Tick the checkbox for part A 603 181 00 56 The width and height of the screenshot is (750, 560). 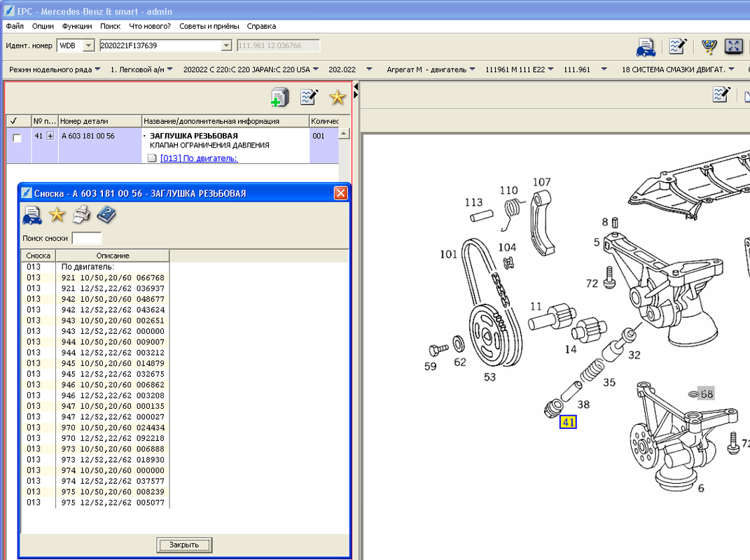(x=18, y=138)
